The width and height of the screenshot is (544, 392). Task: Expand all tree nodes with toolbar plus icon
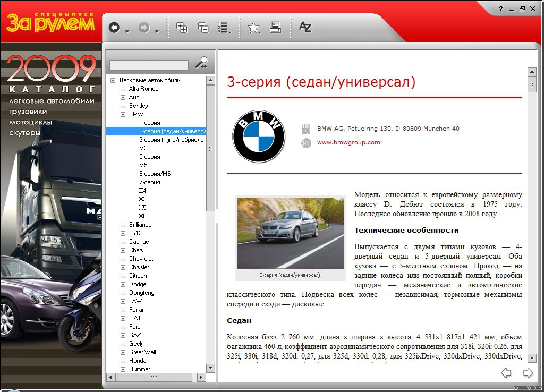click(182, 28)
